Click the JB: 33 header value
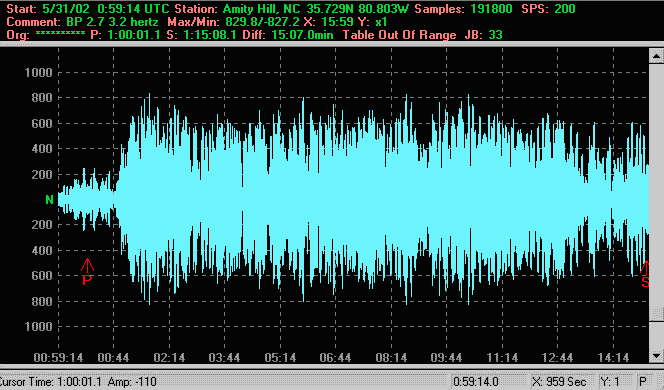The height and width of the screenshot is (390, 664). point(483,35)
